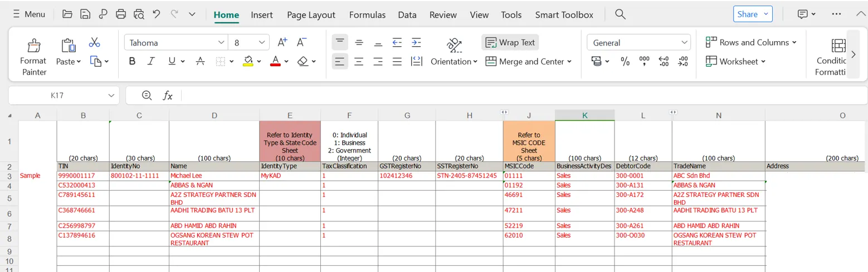Toggle Bold formatting
The width and height of the screenshot is (868, 272).
[132, 61]
